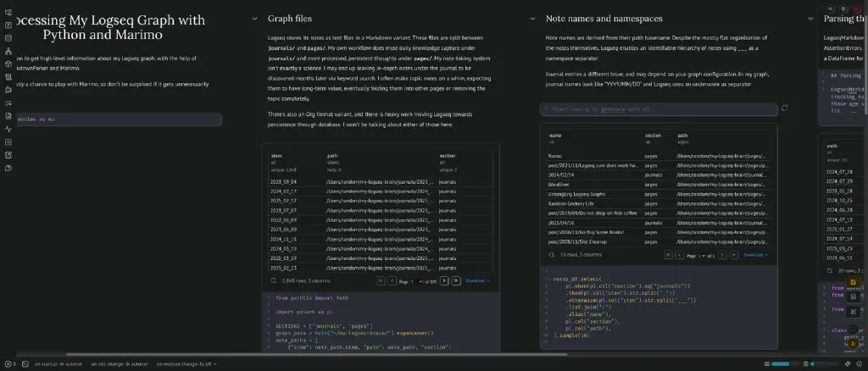Click the help question mark sidebar icon
The image size is (868, 371).
[8, 168]
